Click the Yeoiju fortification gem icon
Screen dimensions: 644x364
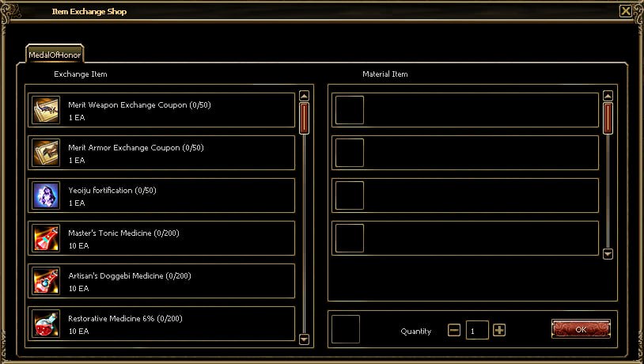(46, 195)
